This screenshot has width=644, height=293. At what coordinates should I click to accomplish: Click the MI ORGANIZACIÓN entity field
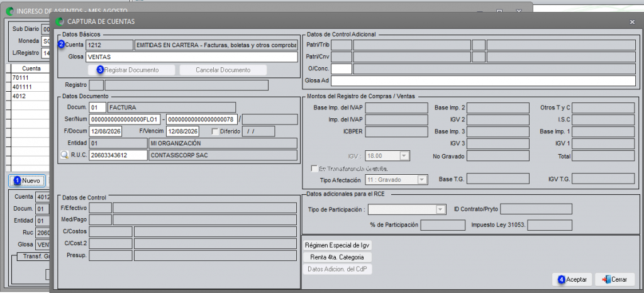click(x=223, y=143)
